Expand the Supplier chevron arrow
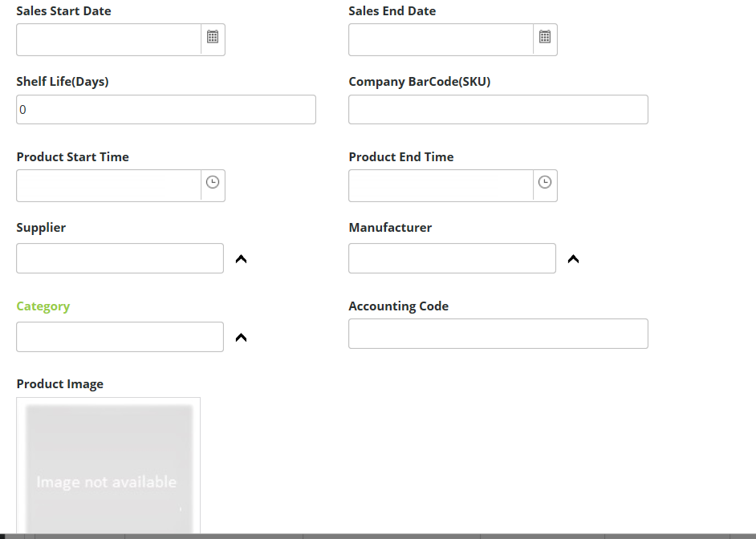The height and width of the screenshot is (539, 756). (241, 259)
